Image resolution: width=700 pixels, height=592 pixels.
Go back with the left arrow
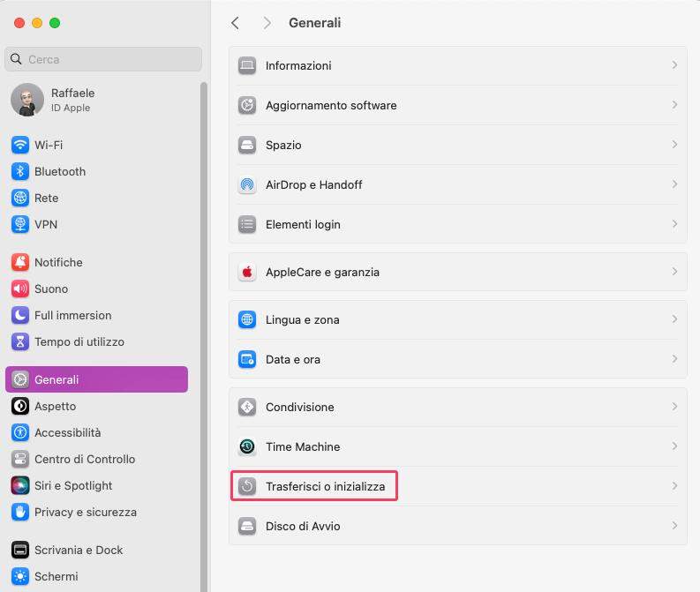pyautogui.click(x=236, y=23)
